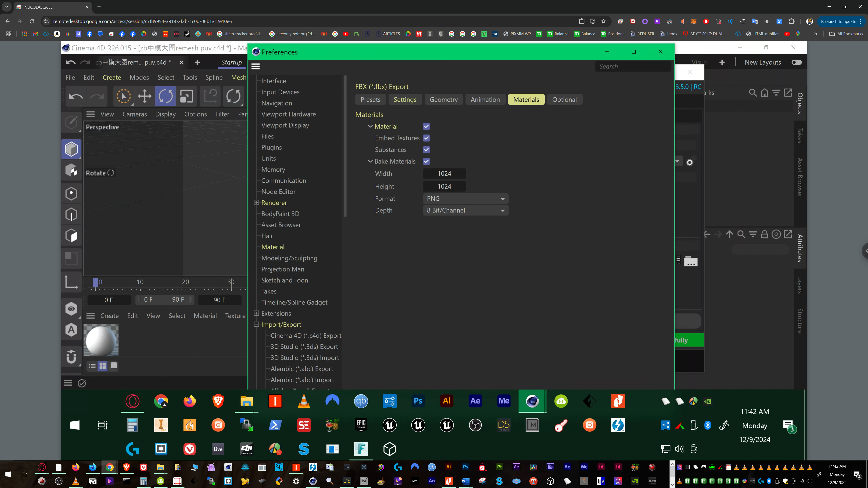
Task: Show more bookmarks chevron in Chrome
Action: (x=815, y=34)
